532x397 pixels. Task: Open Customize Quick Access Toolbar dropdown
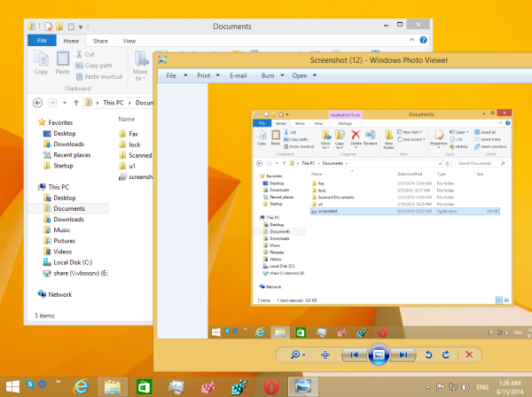click(81, 27)
